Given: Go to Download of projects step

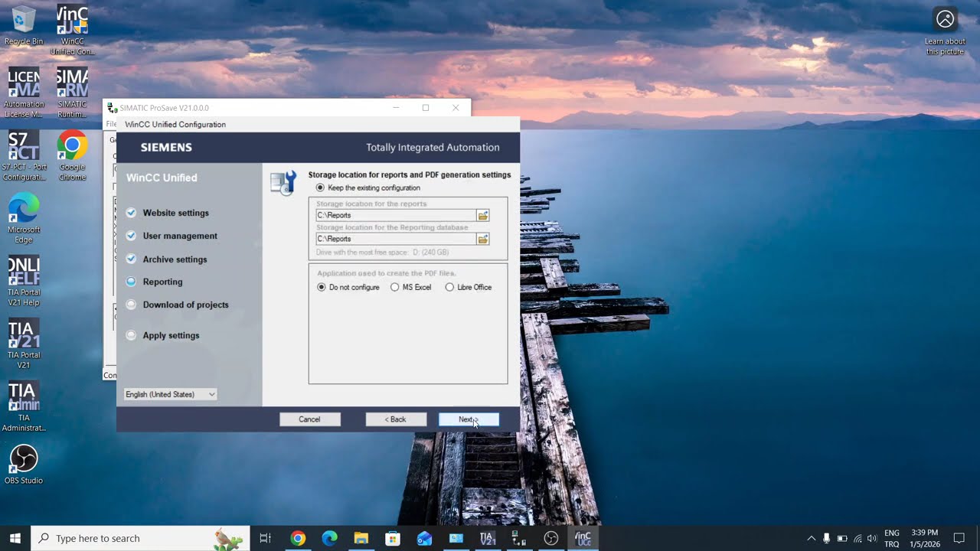Looking at the screenshot, I should (x=185, y=305).
